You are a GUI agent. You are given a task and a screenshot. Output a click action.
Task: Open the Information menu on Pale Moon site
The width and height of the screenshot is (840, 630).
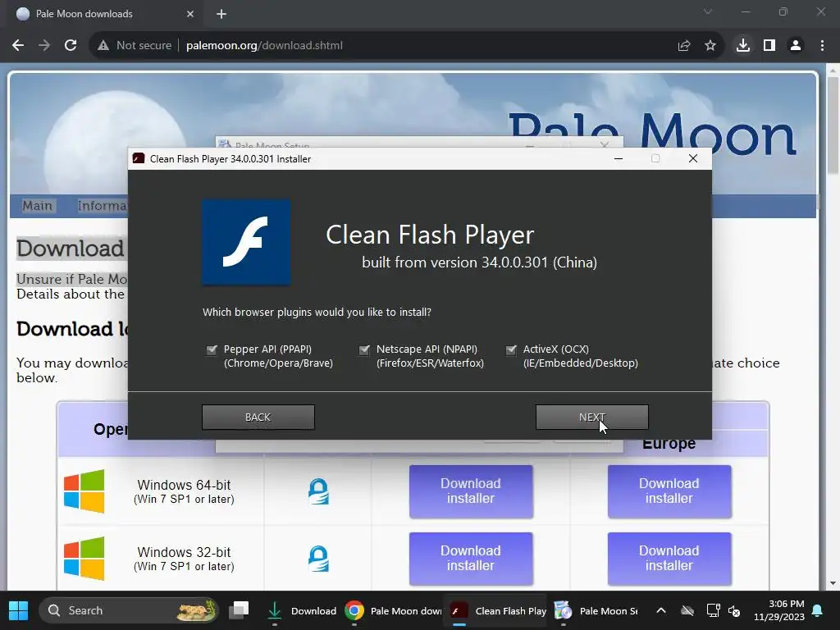pyautogui.click(x=102, y=206)
